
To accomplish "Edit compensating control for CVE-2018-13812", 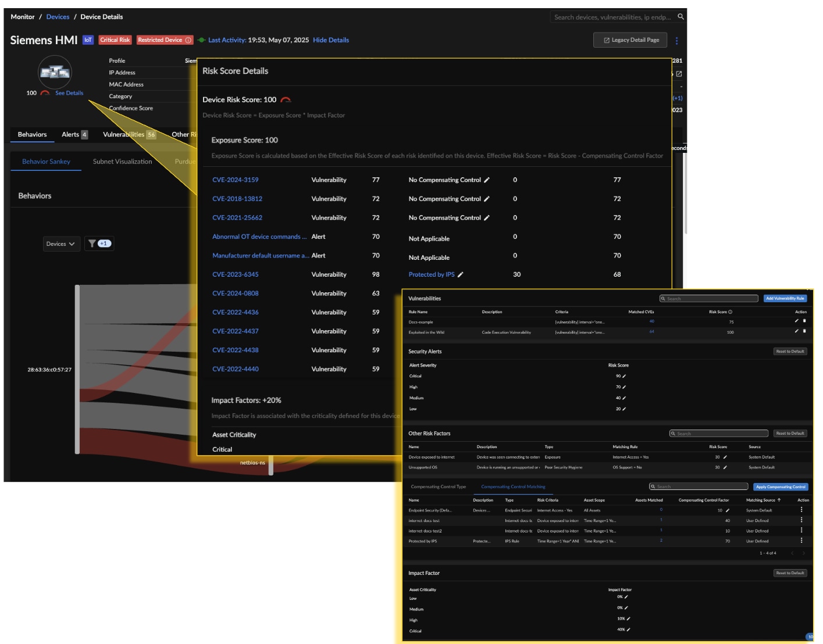I will pyautogui.click(x=487, y=199).
